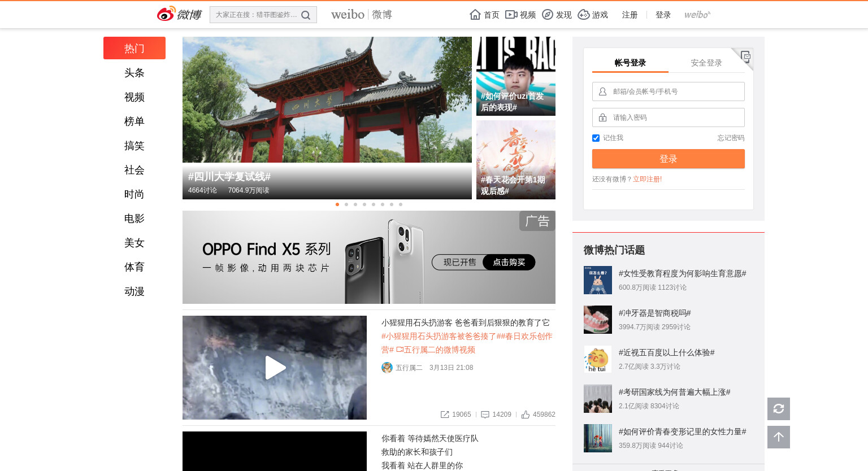
Task: Select 搞笑 category in sidebar
Action: 134,146
